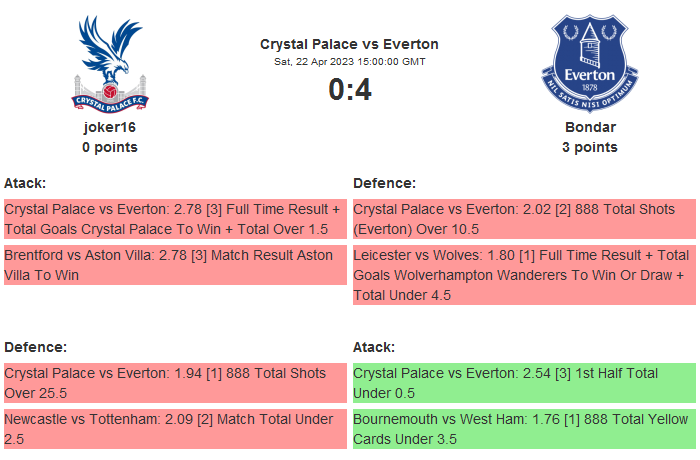This screenshot has width=700, height=460.
Task: Click the Leicester vs Wolves bet row
Action: pos(524,275)
